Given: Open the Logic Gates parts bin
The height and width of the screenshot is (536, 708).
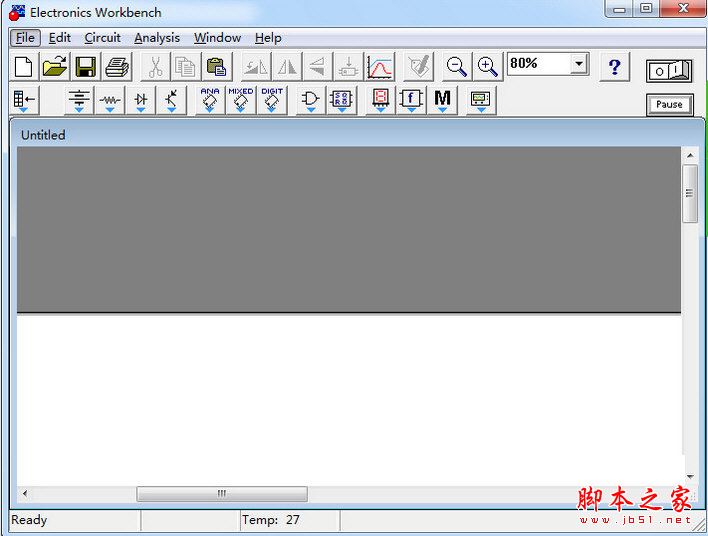Looking at the screenshot, I should 311,100.
